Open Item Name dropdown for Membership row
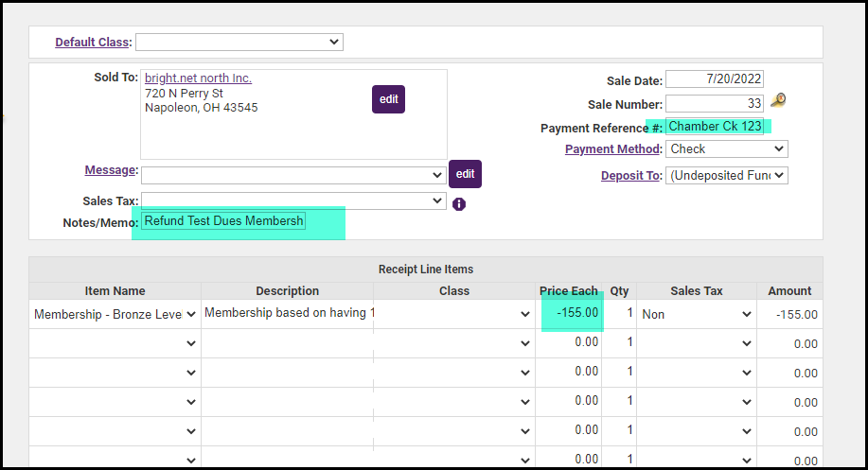This screenshot has height=470, width=868. click(x=115, y=314)
